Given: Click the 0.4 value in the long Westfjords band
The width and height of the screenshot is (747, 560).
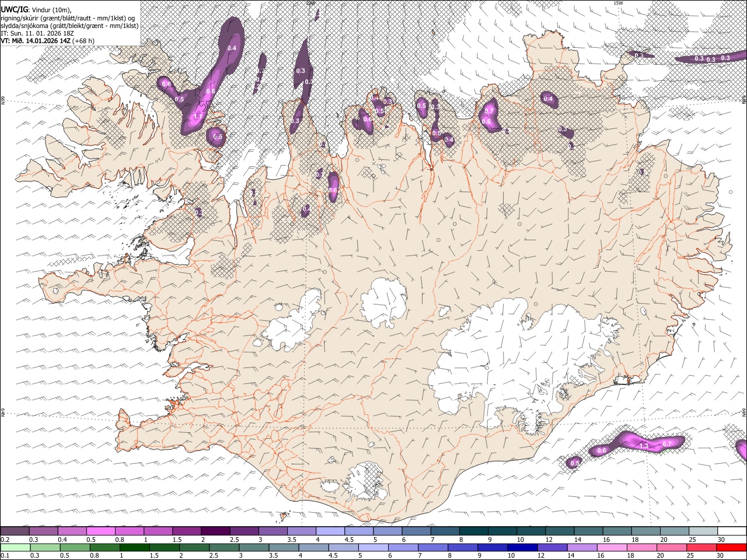Looking at the screenshot, I should tap(232, 48).
